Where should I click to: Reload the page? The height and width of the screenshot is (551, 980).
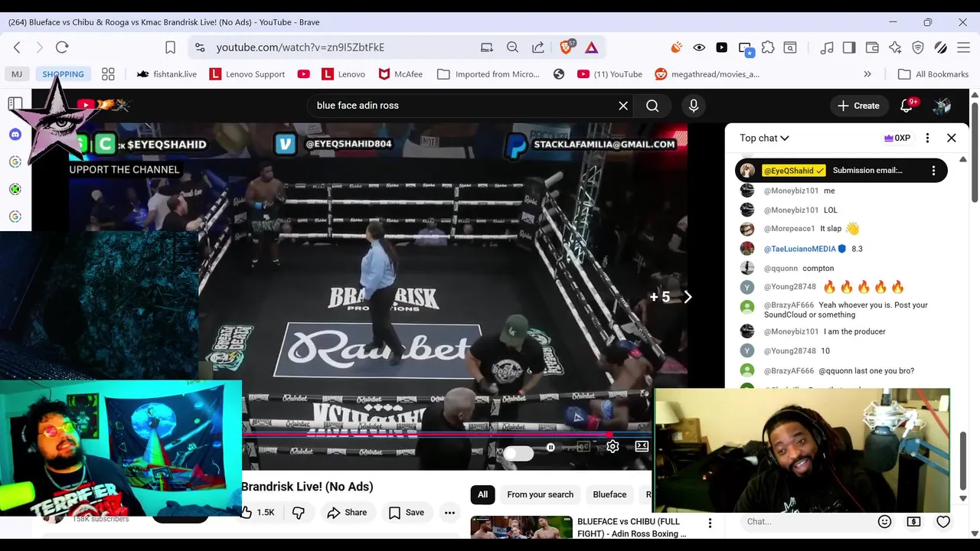tap(62, 47)
